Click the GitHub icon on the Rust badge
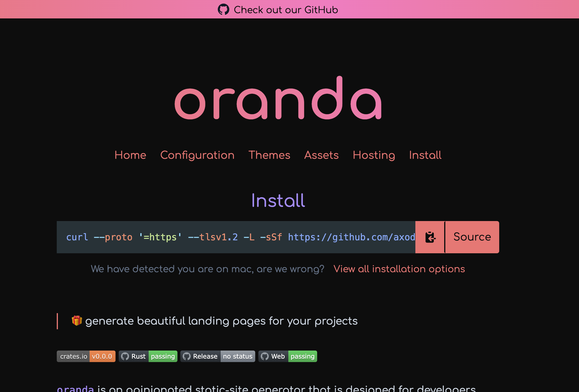The width and height of the screenshot is (579, 392). point(125,356)
